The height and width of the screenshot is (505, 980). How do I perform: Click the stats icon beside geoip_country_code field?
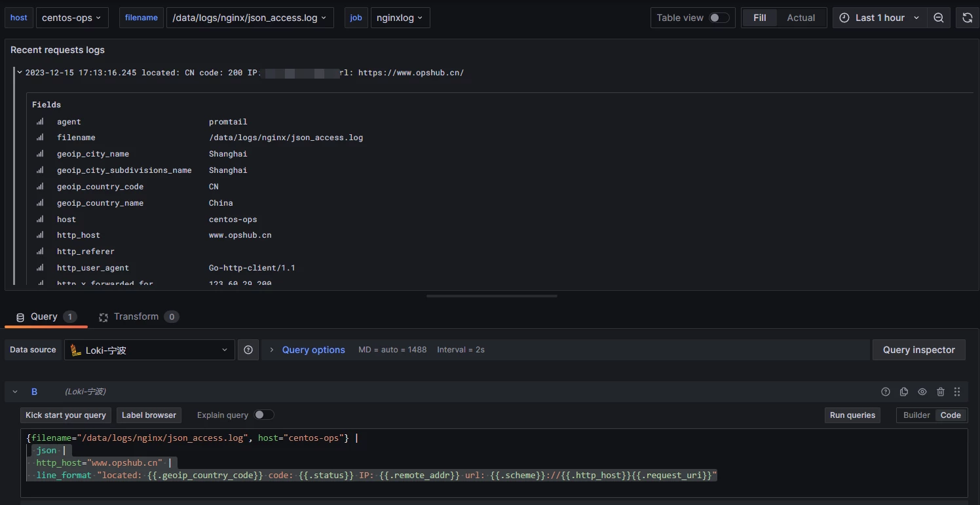click(x=40, y=187)
